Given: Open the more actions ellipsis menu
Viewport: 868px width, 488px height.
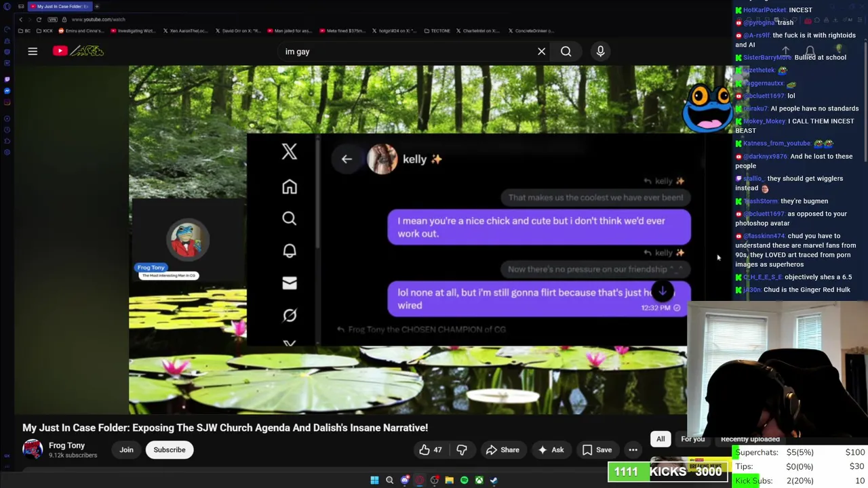Looking at the screenshot, I should (x=633, y=450).
